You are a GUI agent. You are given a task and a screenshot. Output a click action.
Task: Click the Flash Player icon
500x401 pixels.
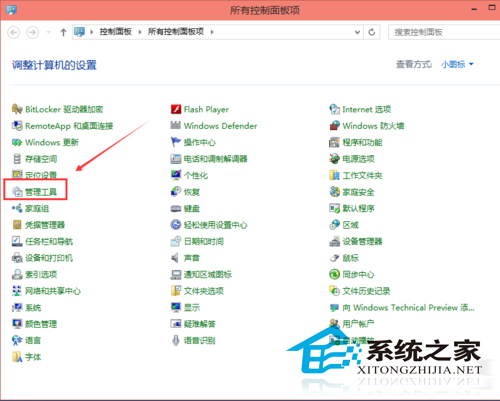coord(176,109)
